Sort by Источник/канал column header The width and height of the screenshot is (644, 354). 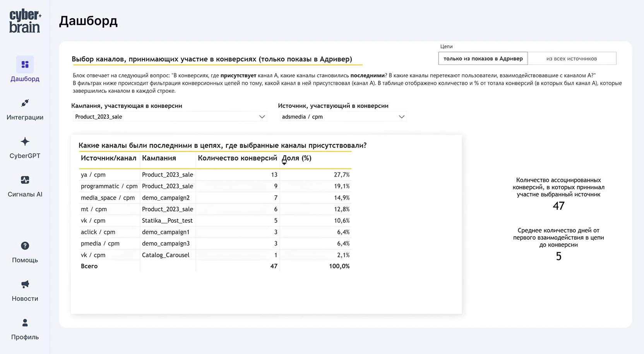(x=108, y=158)
